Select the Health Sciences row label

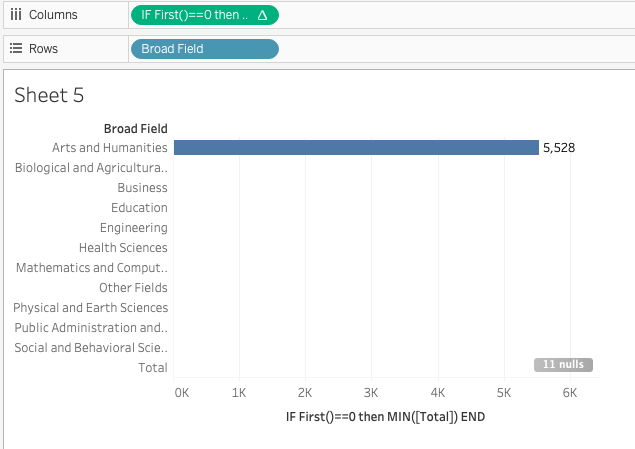123,248
